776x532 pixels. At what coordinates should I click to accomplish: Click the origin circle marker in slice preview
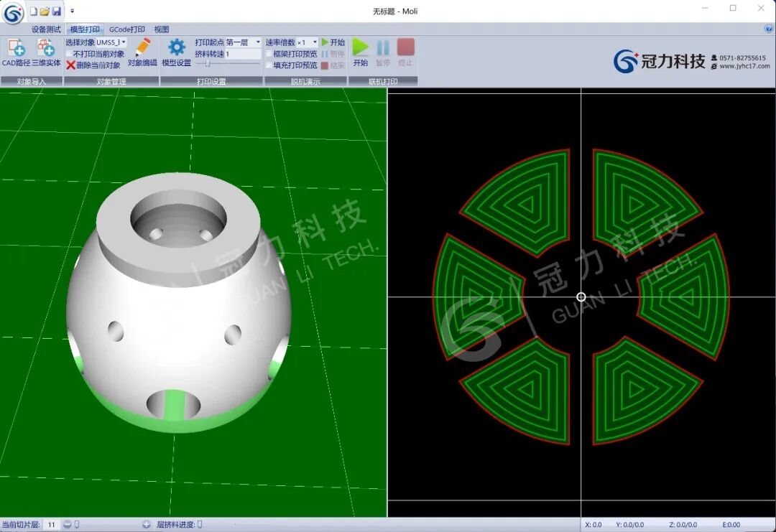(581, 297)
